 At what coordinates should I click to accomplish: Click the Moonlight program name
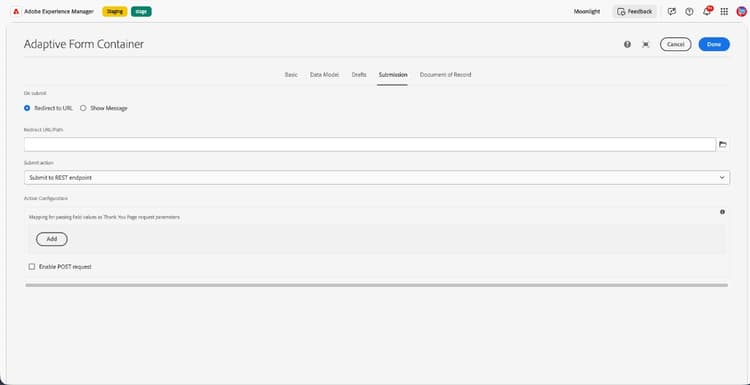tap(587, 11)
